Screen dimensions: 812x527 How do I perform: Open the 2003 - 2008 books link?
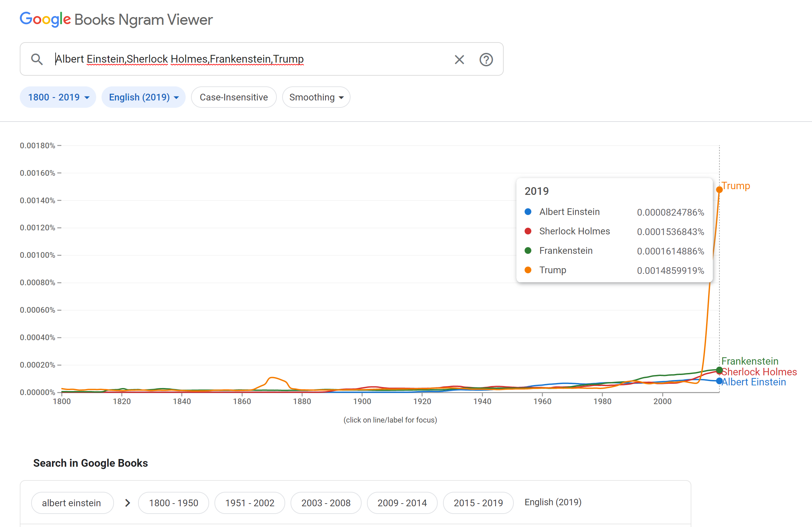point(326,503)
